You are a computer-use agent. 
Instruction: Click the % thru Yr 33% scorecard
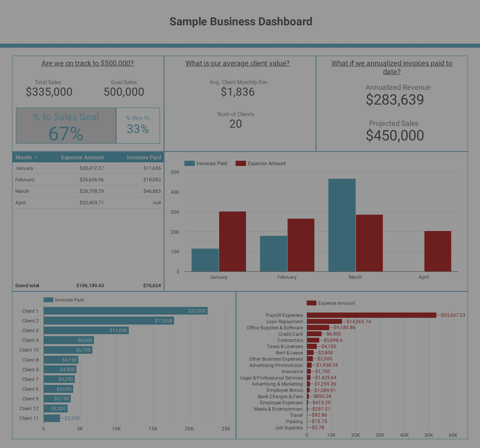pos(138,126)
